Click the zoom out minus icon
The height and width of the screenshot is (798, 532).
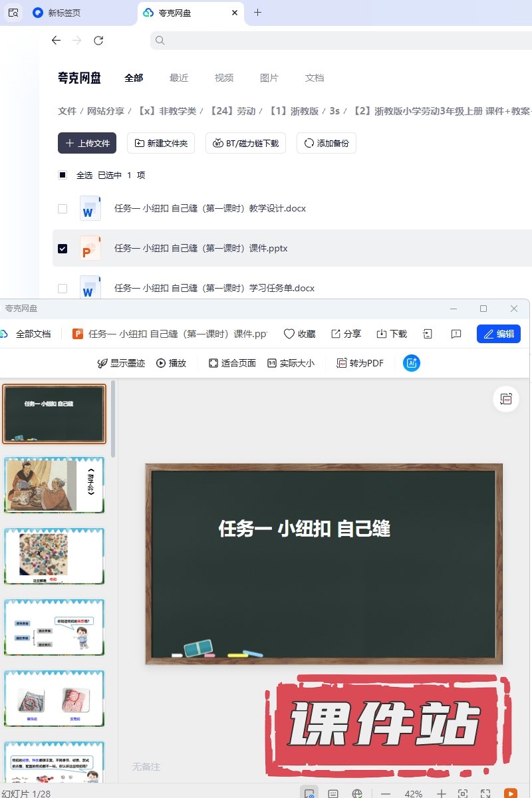pyautogui.click(x=386, y=793)
